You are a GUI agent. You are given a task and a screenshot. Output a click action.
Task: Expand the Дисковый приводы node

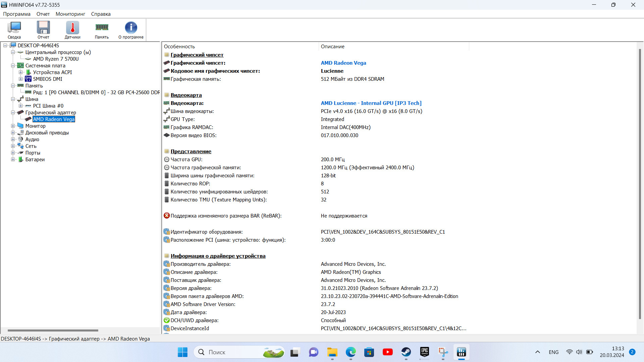(13, 133)
